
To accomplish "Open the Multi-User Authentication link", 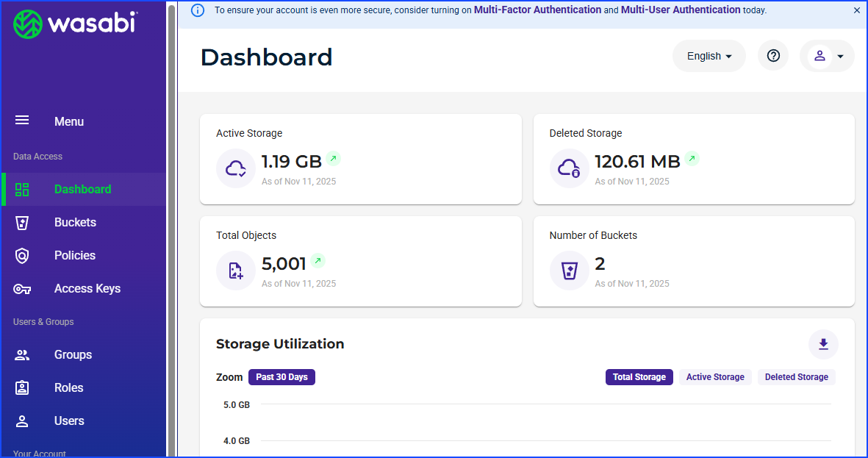I will (681, 10).
